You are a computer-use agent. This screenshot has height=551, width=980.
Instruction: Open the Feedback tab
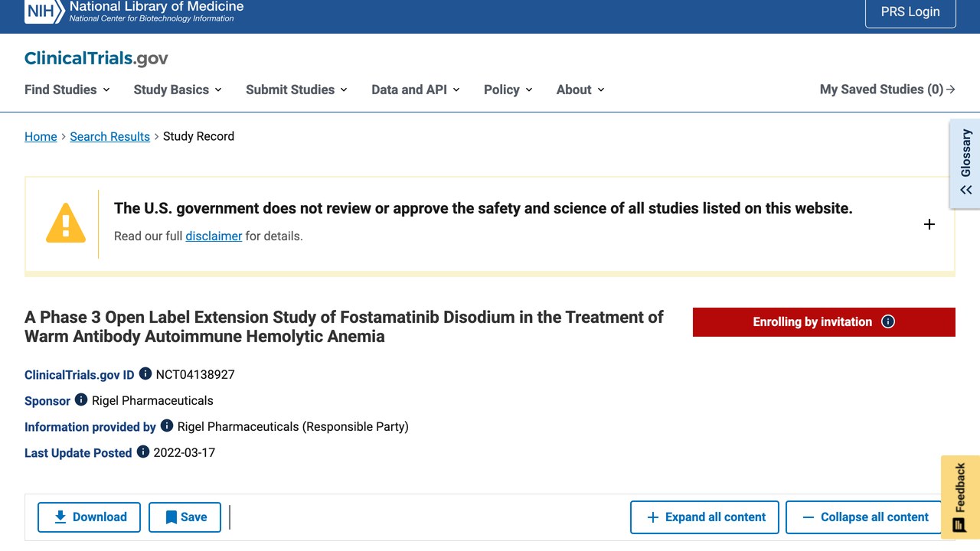tap(960, 497)
